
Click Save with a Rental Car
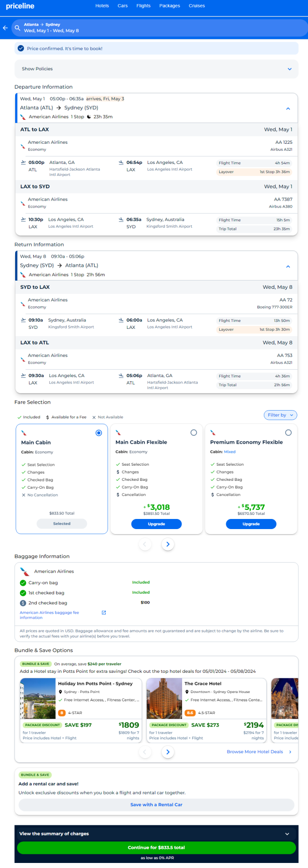(156, 805)
